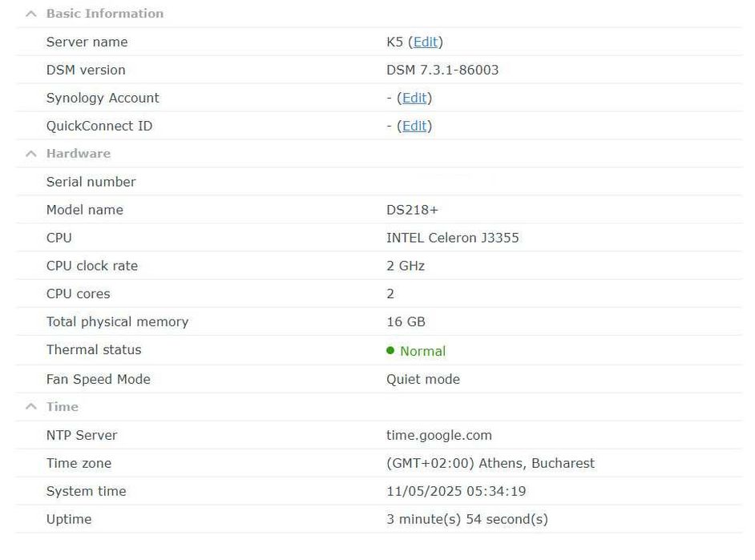Screen dimensions: 755x560
Task: Click the Quiet mode fan speed value
Action: tap(422, 379)
